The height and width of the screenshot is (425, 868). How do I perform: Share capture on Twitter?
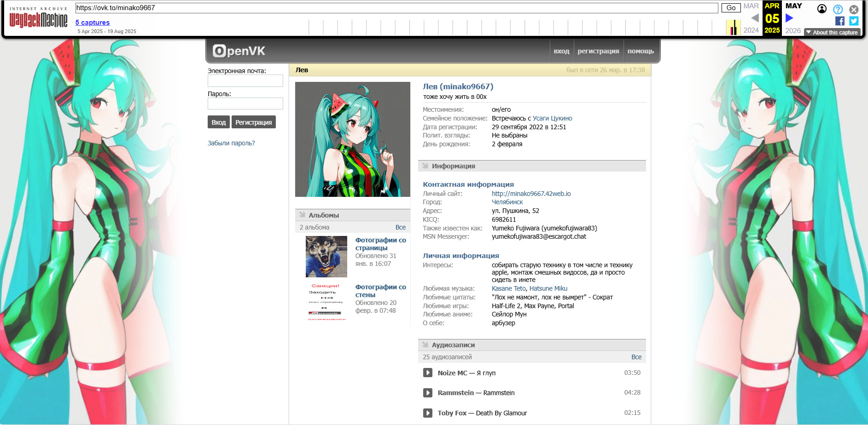[x=854, y=21]
